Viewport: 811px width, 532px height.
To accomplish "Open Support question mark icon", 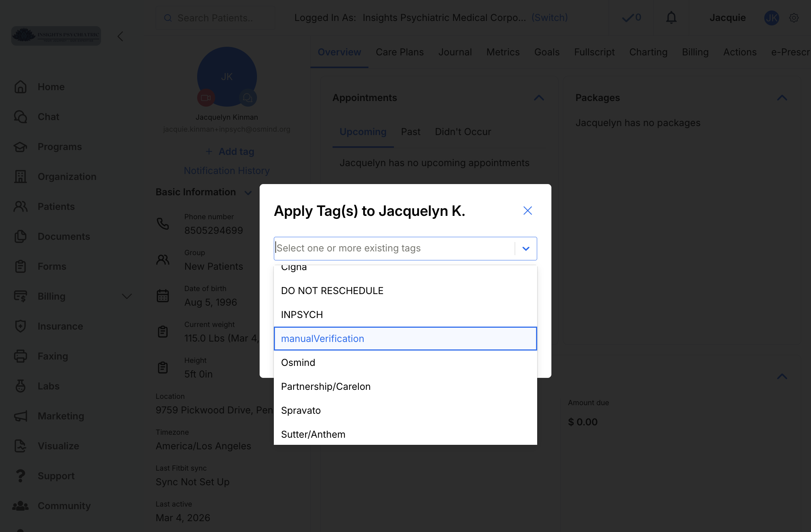I will pos(21,476).
